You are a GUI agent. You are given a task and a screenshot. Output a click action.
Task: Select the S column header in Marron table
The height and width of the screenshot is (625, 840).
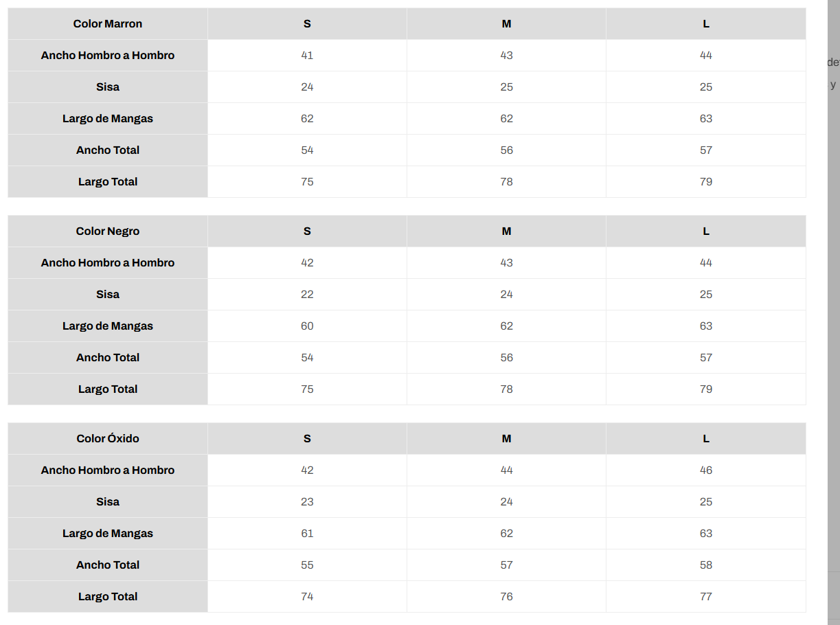coord(307,24)
